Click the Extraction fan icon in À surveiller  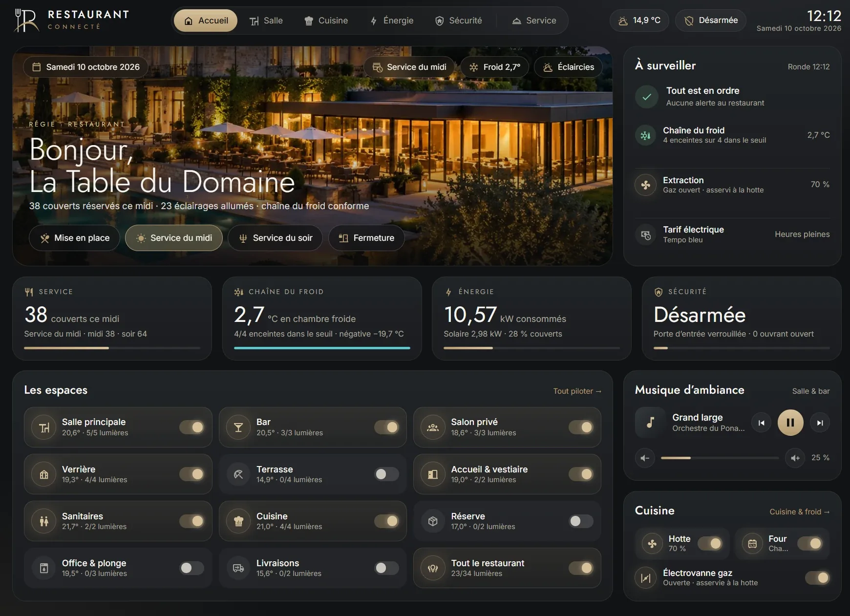point(645,185)
